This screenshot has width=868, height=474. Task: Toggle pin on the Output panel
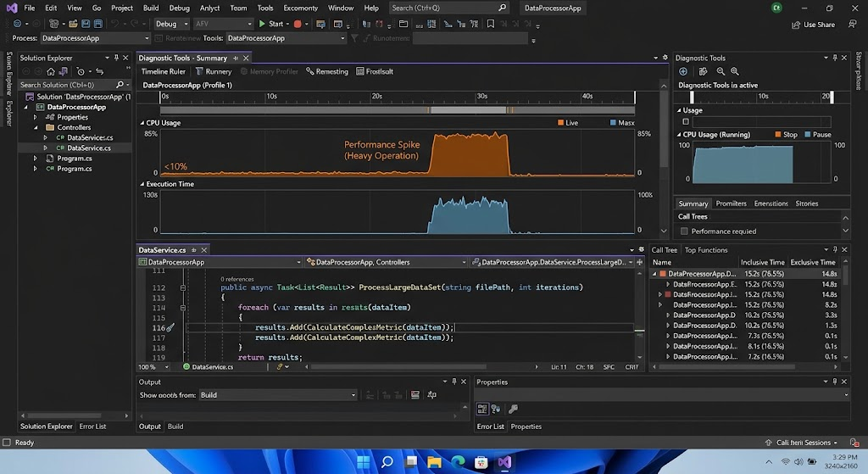[x=454, y=382]
